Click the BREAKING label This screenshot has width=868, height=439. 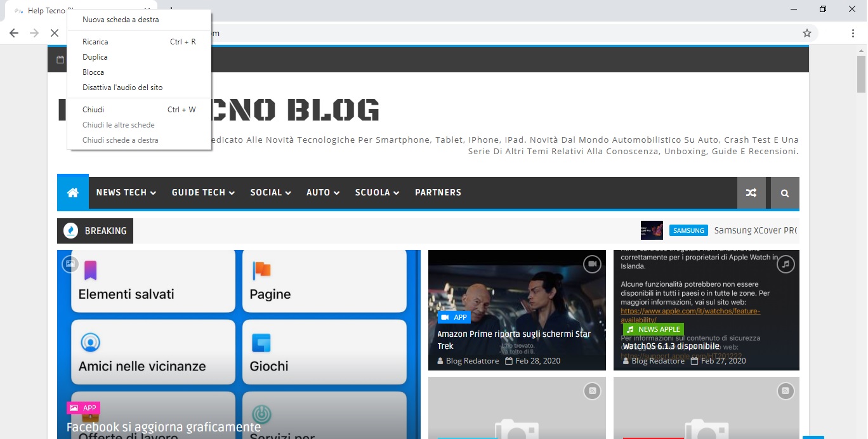[x=105, y=231]
